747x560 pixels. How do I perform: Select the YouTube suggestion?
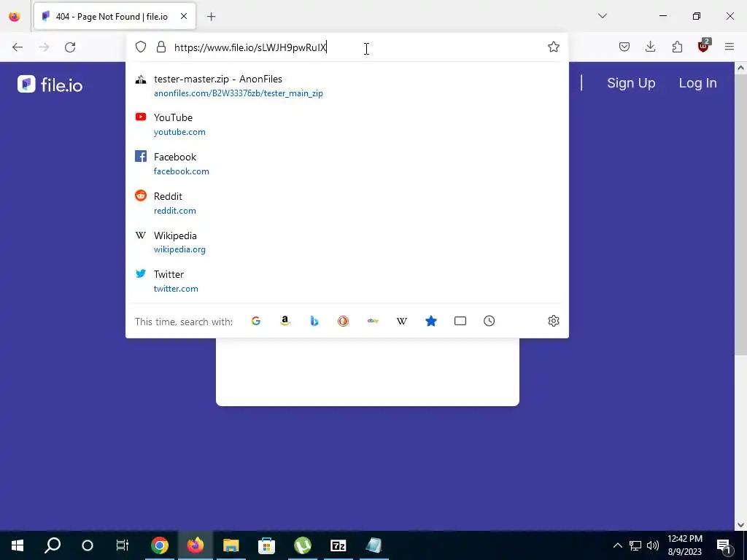pyautogui.click(x=347, y=124)
